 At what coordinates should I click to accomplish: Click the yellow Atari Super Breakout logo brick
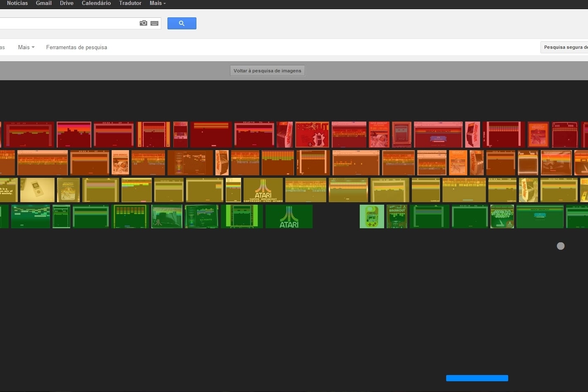click(263, 190)
